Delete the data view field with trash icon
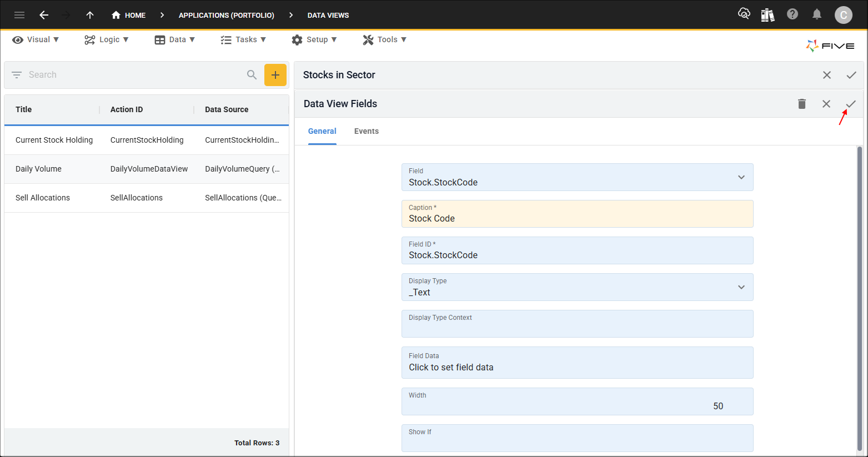The height and width of the screenshot is (457, 868). (x=801, y=104)
